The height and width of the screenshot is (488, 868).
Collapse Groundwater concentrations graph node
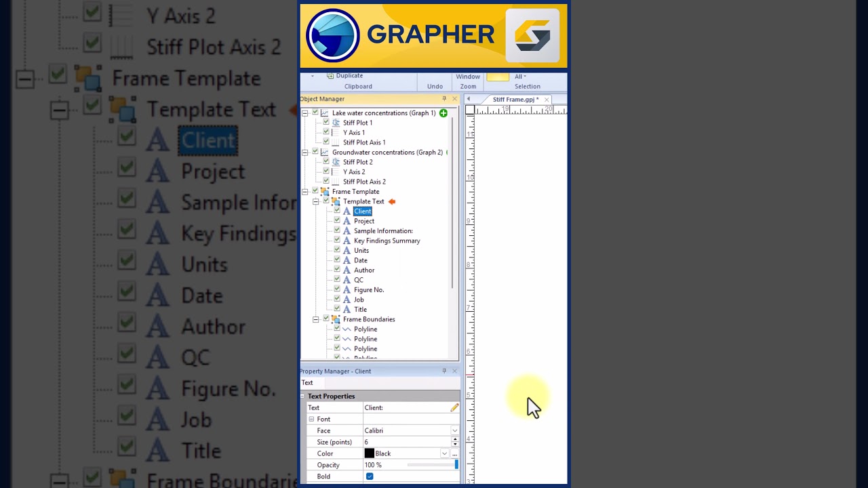point(305,152)
